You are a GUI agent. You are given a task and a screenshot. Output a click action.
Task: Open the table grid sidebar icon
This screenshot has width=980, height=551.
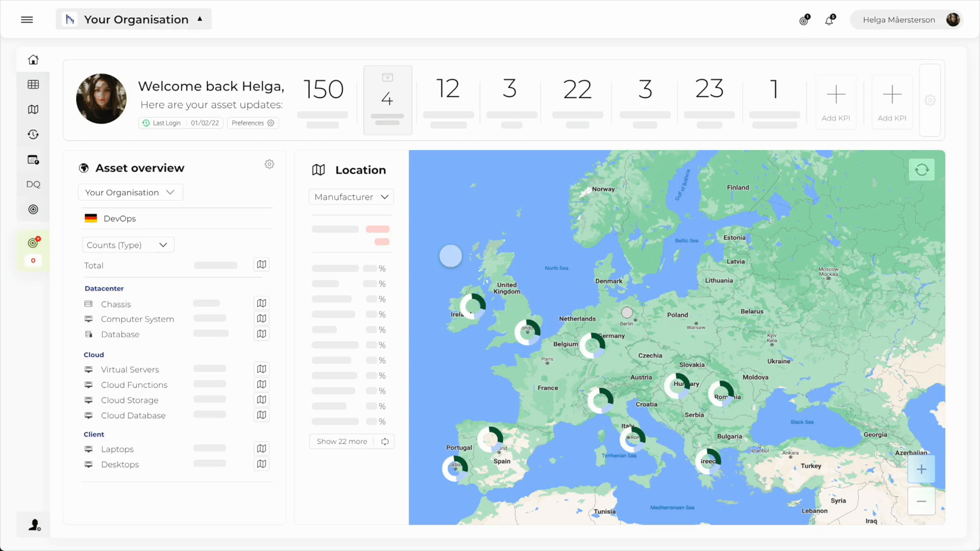coord(33,85)
